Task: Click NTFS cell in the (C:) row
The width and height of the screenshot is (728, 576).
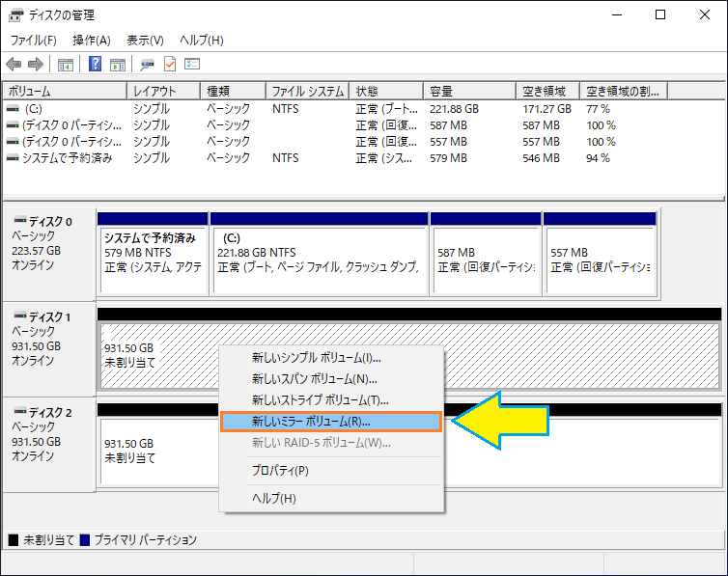Action: coord(286,109)
